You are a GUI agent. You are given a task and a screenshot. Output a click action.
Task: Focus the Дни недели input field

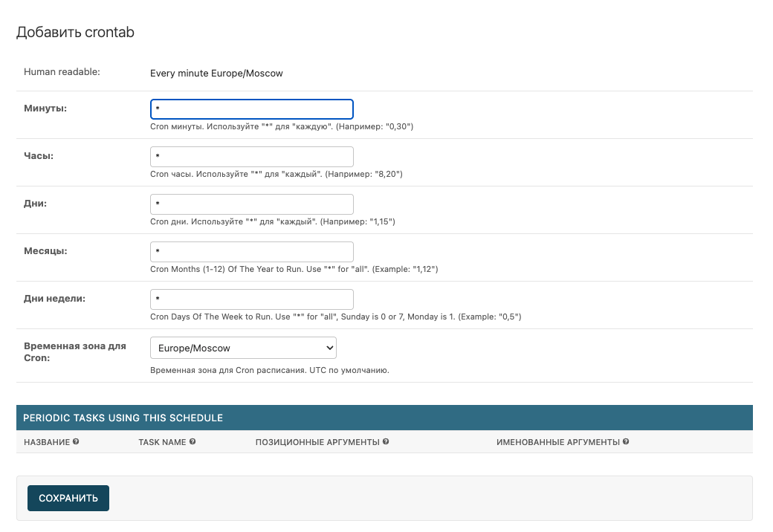tap(252, 299)
